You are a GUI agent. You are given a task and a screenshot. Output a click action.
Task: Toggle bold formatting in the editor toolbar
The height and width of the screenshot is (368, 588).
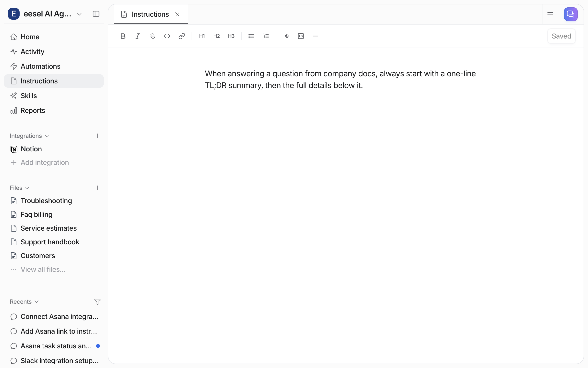click(x=123, y=36)
